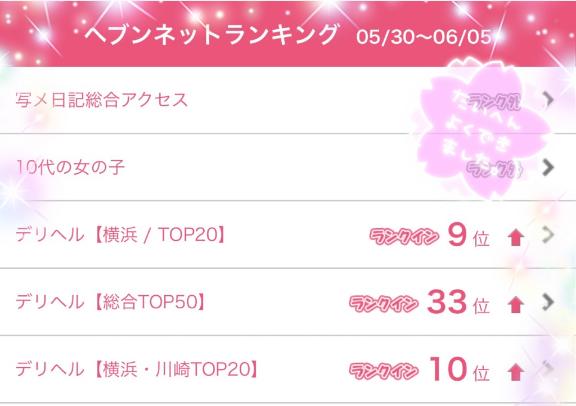The image size is (576, 406).
Task: Open デリヘル【総合TOP50】 ranking
Action: tap(288, 302)
